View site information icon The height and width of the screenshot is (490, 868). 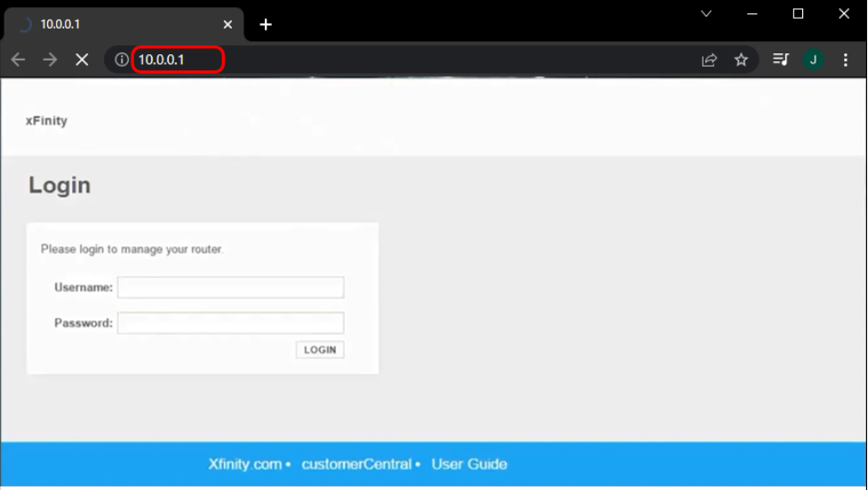pos(121,60)
